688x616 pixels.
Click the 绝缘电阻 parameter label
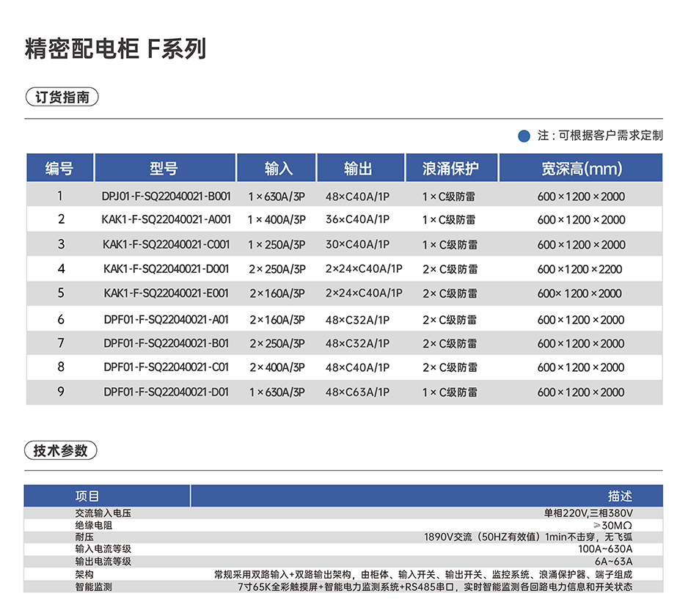coord(93,525)
